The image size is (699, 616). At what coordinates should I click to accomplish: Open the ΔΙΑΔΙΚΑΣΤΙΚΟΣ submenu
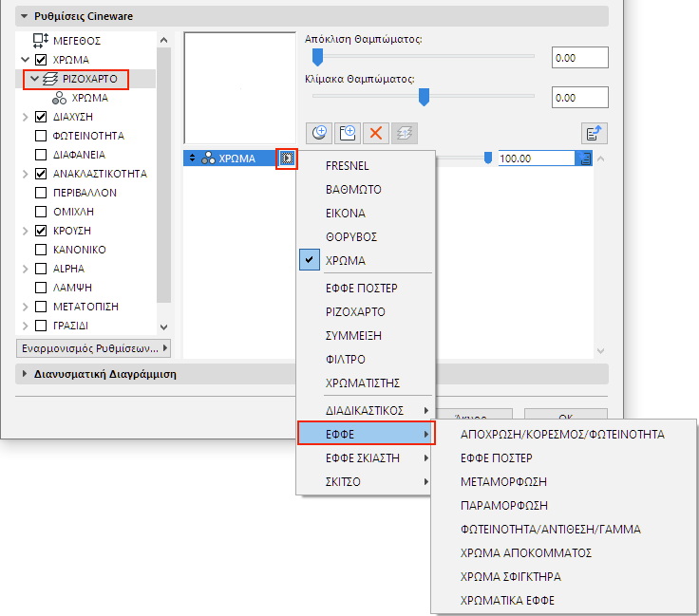[x=366, y=410]
